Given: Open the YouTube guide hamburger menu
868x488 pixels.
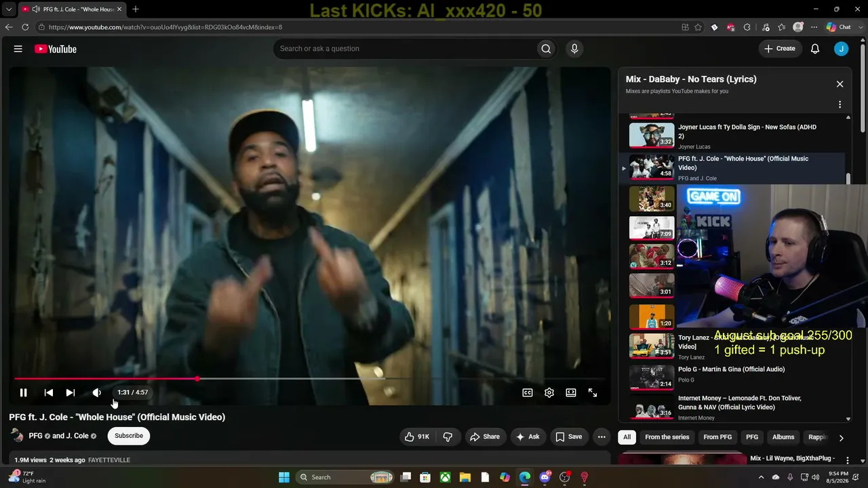Looking at the screenshot, I should click(18, 49).
